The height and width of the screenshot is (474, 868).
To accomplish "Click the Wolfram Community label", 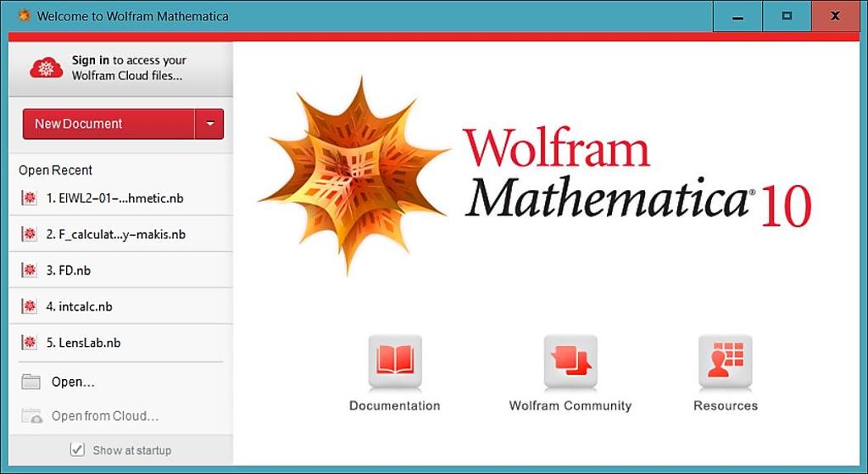I will pos(570,405).
